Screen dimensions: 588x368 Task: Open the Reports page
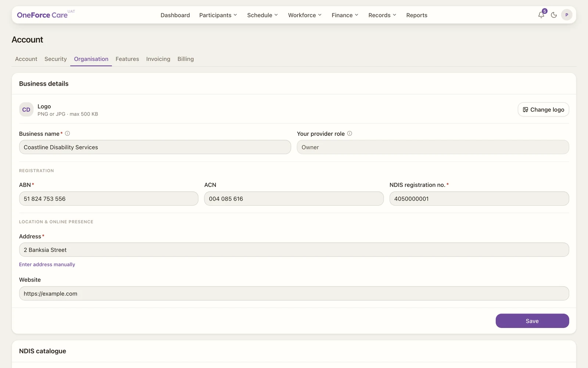pos(417,15)
